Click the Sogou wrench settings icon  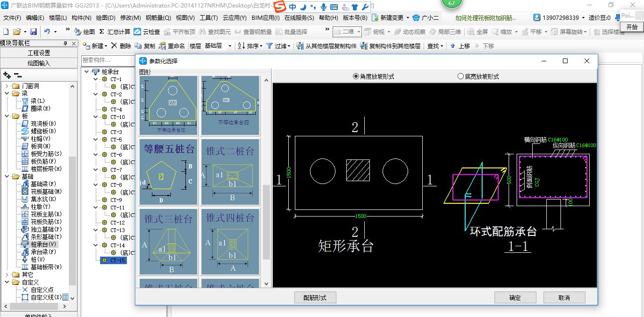366,7
